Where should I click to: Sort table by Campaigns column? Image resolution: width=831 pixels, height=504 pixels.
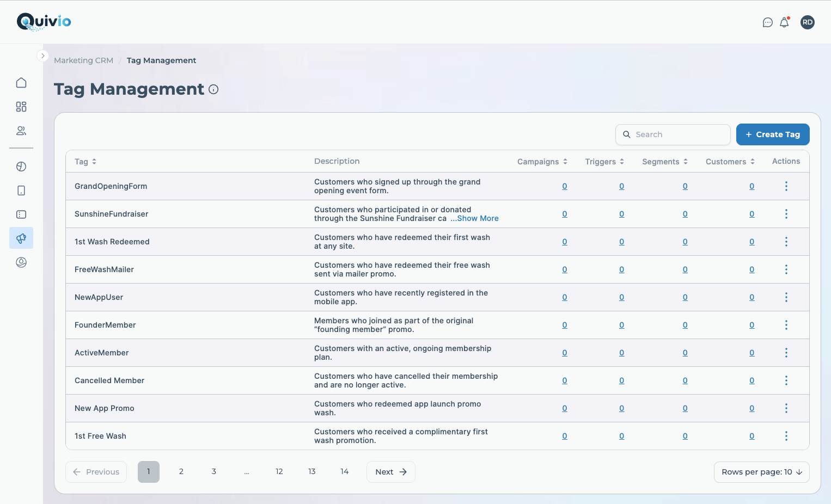[x=542, y=162]
